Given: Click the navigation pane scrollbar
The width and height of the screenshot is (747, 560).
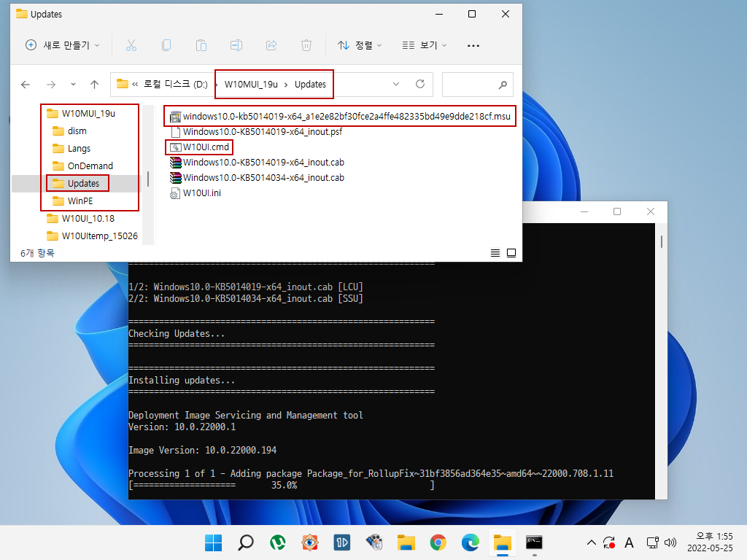Looking at the screenshot, I should click(148, 179).
